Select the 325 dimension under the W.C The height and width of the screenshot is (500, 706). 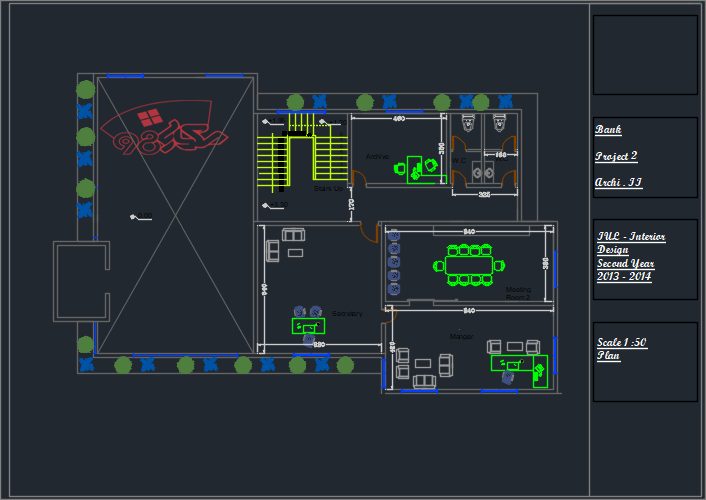point(484,195)
